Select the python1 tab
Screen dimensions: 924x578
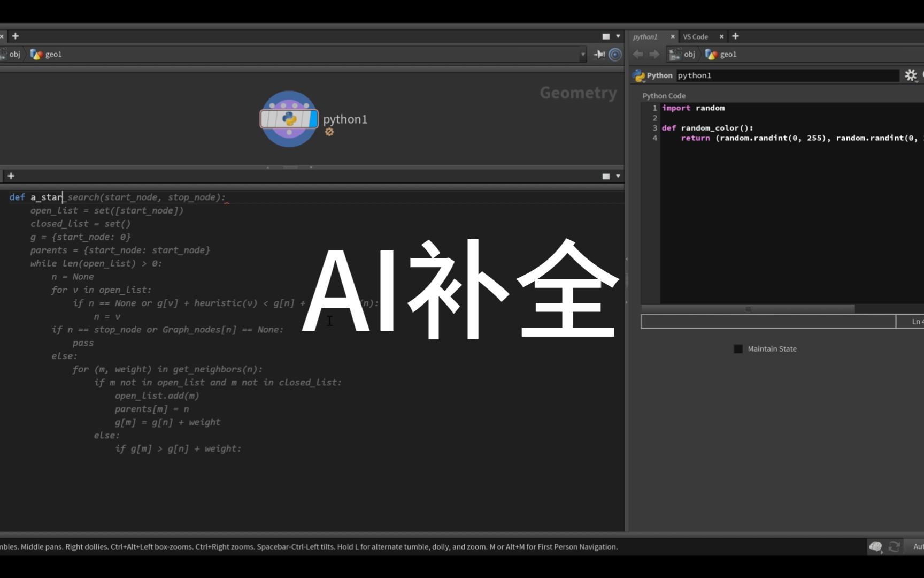tap(645, 36)
